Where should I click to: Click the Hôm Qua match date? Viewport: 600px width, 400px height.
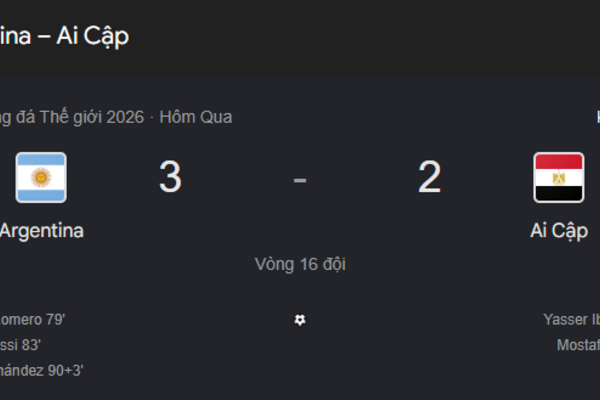pyautogui.click(x=196, y=117)
